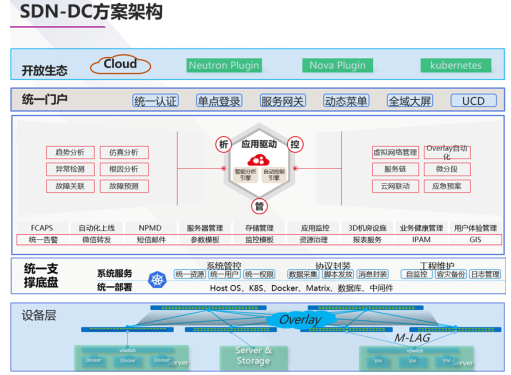Click the circled 管 icon
511x375 pixels.
[x=259, y=206]
